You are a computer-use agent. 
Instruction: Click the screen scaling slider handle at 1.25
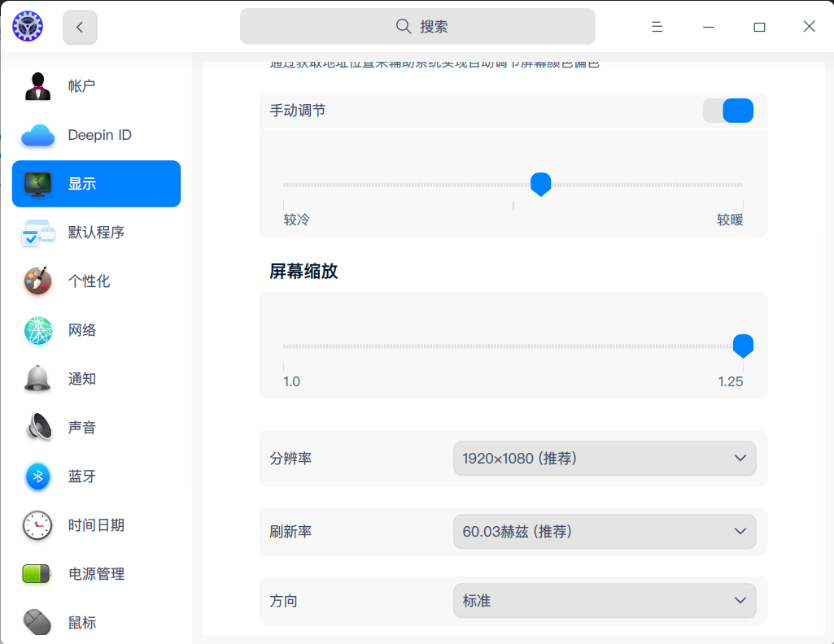743,346
